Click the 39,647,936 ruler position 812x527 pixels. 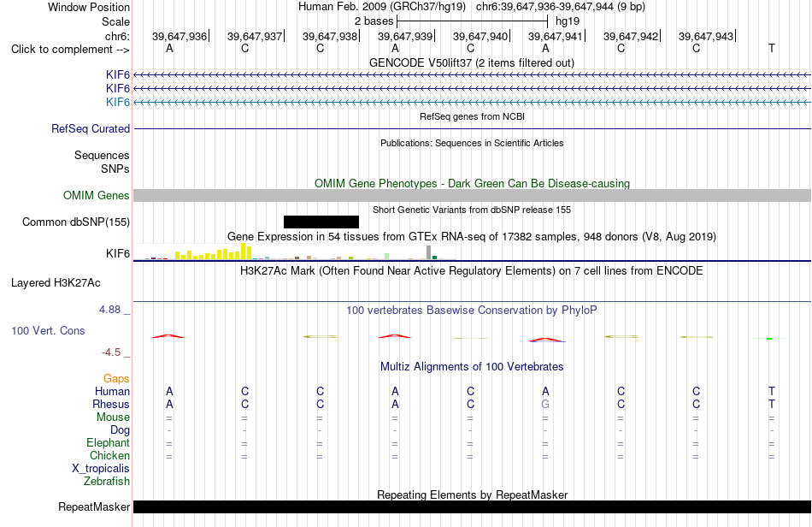179,36
